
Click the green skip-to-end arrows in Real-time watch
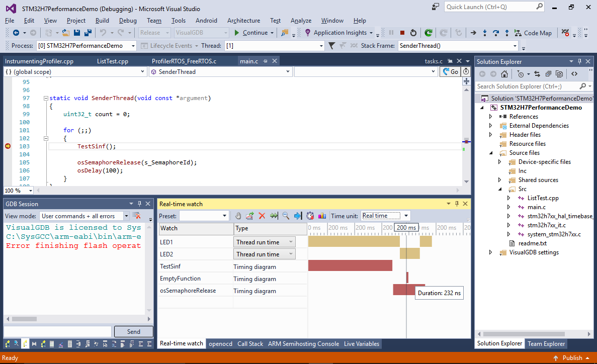coord(274,216)
